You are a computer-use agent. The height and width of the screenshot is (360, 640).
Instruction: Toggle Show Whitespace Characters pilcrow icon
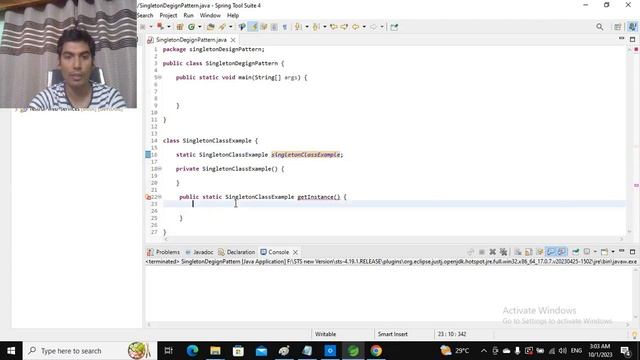pos(285,27)
